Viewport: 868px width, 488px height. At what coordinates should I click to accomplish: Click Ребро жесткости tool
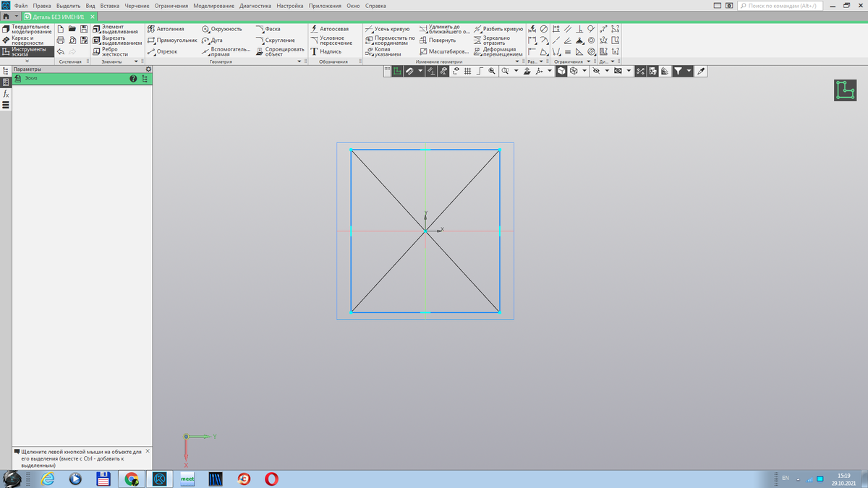click(x=110, y=52)
